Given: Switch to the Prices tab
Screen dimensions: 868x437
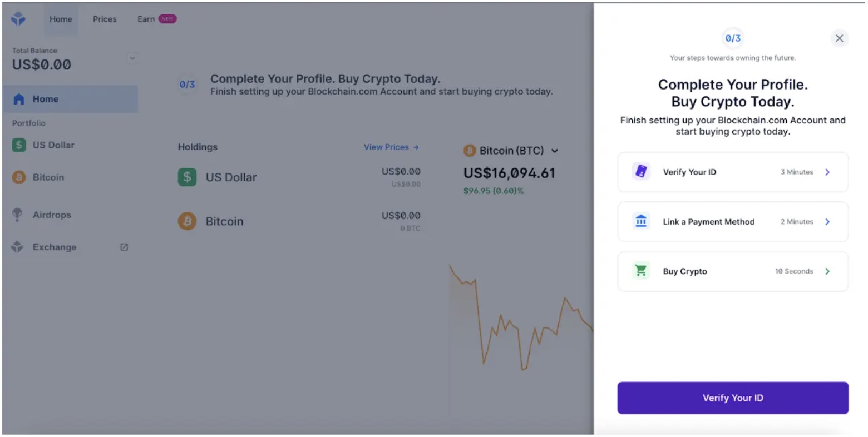Looking at the screenshot, I should pos(105,18).
